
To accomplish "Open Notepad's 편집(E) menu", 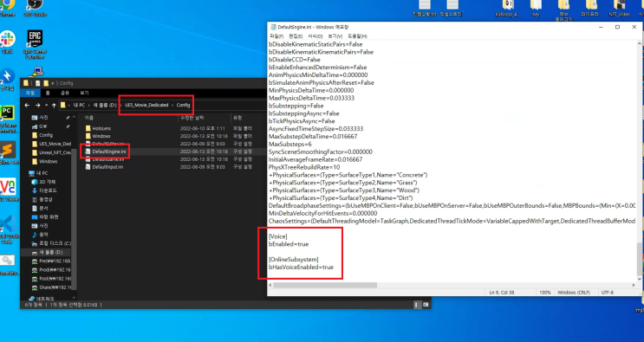I will pos(296,36).
